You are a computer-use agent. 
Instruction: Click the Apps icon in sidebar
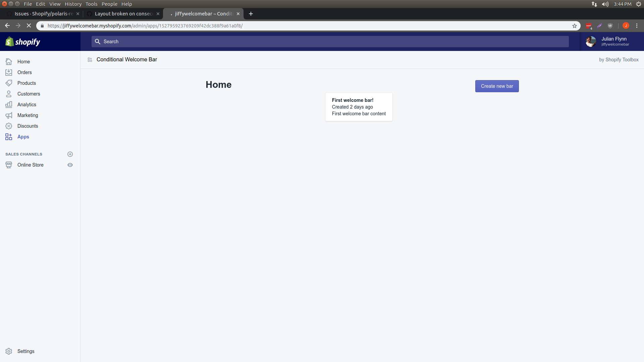8,136
